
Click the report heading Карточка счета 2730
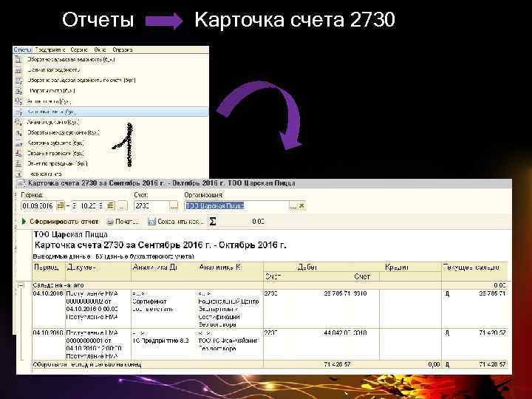pos(160,245)
